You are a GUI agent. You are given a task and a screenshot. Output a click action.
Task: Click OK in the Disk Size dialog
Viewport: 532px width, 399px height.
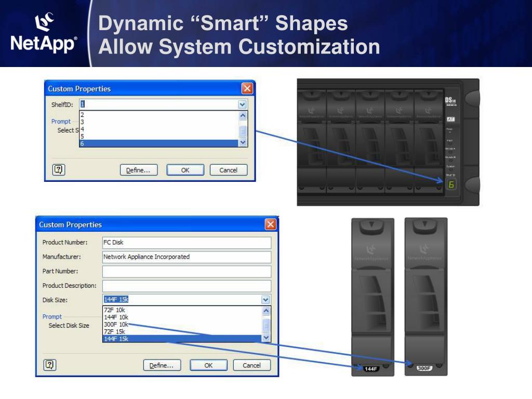point(209,365)
